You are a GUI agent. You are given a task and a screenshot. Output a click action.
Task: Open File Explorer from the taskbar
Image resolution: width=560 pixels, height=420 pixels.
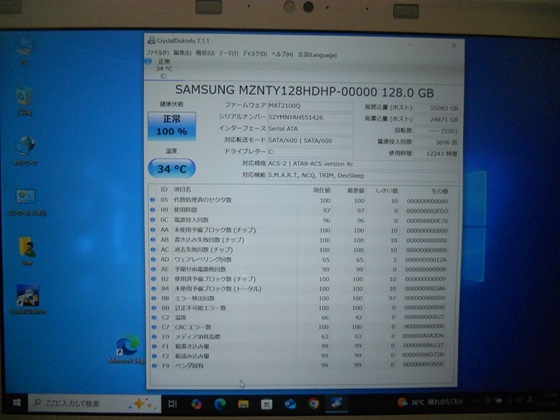click(243, 404)
